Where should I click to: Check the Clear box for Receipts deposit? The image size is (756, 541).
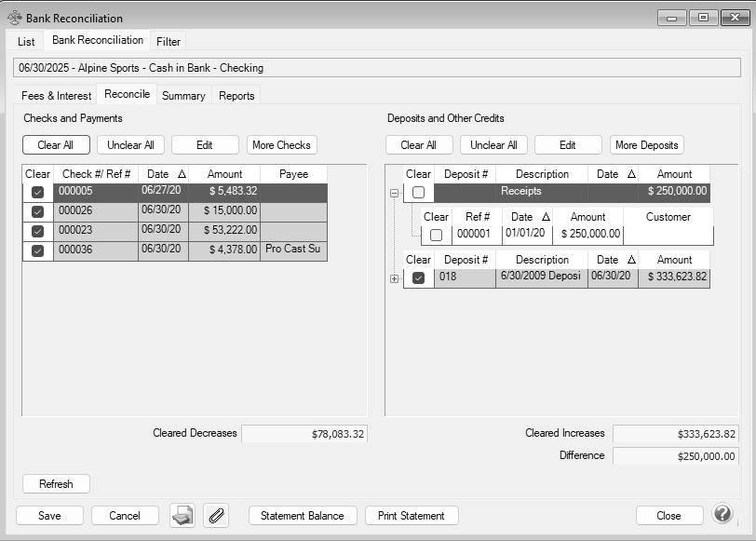coord(419,192)
